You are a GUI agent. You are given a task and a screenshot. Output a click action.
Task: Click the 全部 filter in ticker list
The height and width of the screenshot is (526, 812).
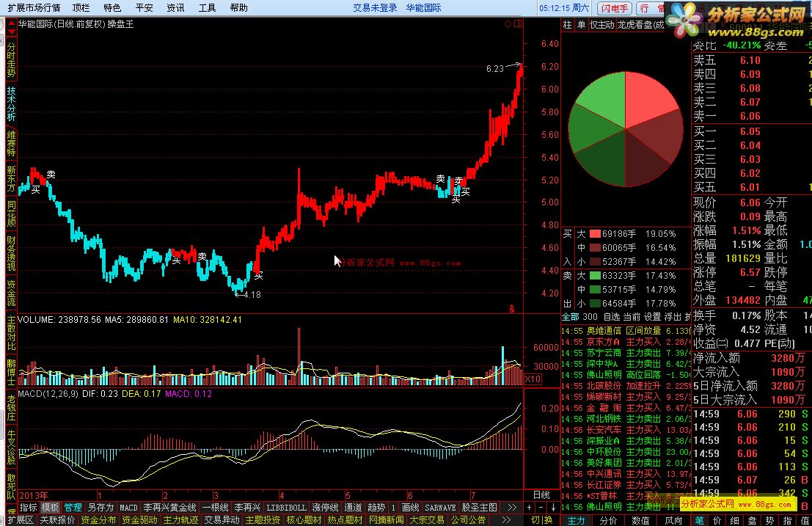click(571, 316)
